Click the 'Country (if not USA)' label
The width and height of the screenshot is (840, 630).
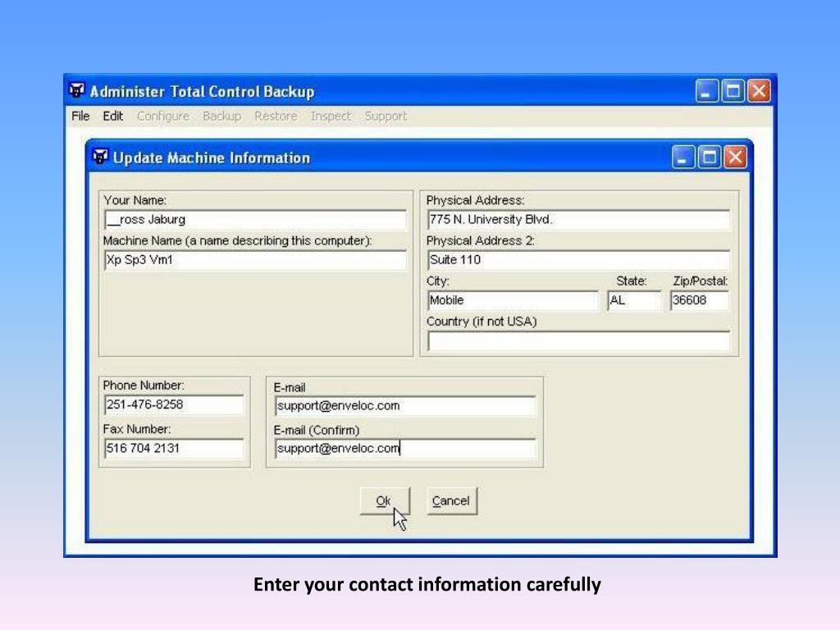tap(482, 322)
